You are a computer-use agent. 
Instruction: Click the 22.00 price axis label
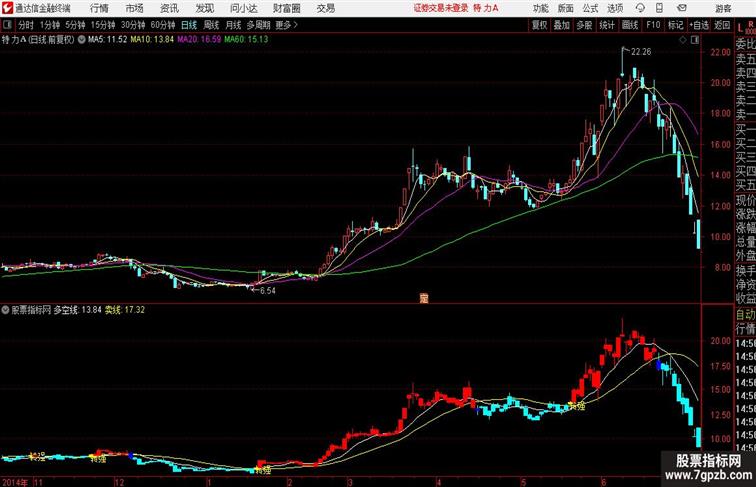coord(720,52)
